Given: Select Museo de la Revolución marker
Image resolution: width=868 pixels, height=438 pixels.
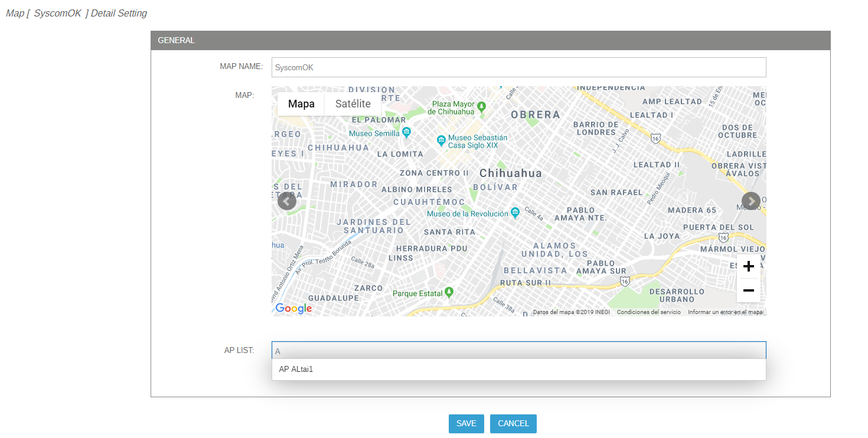Looking at the screenshot, I should point(515,212).
